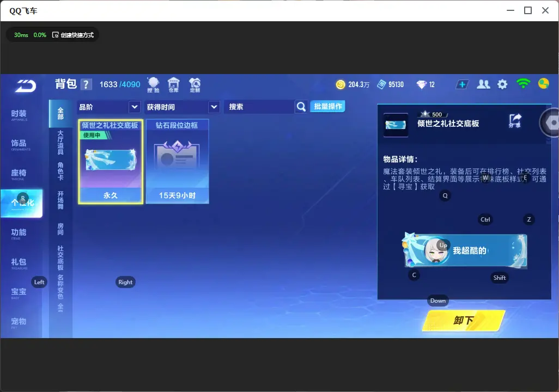559x392 pixels.
Task: Switch to the 名称变色 subcategory tab
Action: click(x=60, y=287)
